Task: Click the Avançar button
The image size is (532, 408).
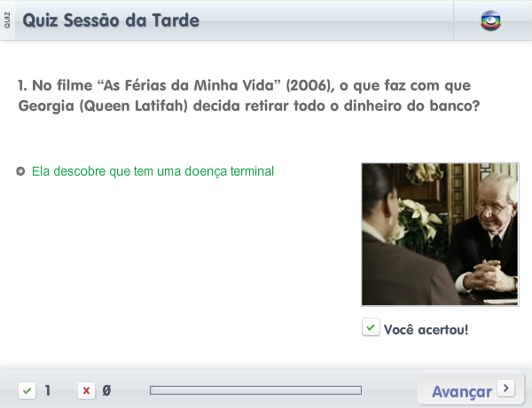Action: [x=471, y=388]
